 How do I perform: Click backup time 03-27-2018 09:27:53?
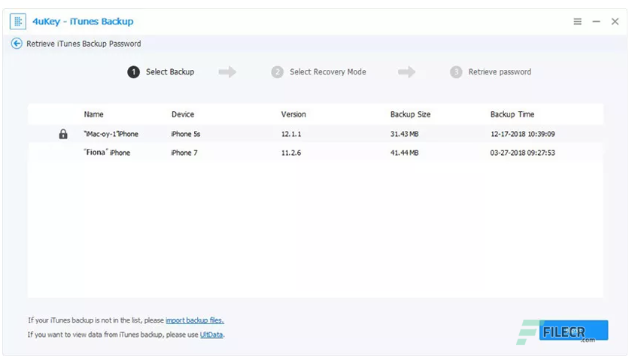(x=523, y=153)
